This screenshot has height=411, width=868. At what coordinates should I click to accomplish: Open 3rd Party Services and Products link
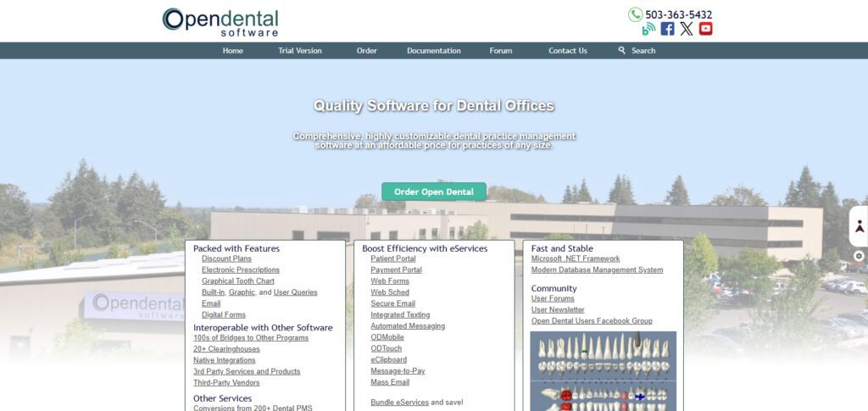click(x=247, y=372)
